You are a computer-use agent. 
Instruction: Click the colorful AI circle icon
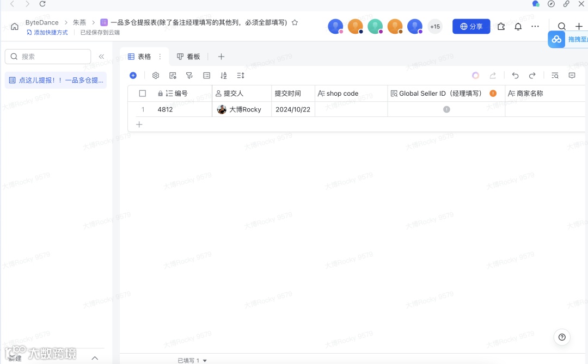tap(475, 75)
